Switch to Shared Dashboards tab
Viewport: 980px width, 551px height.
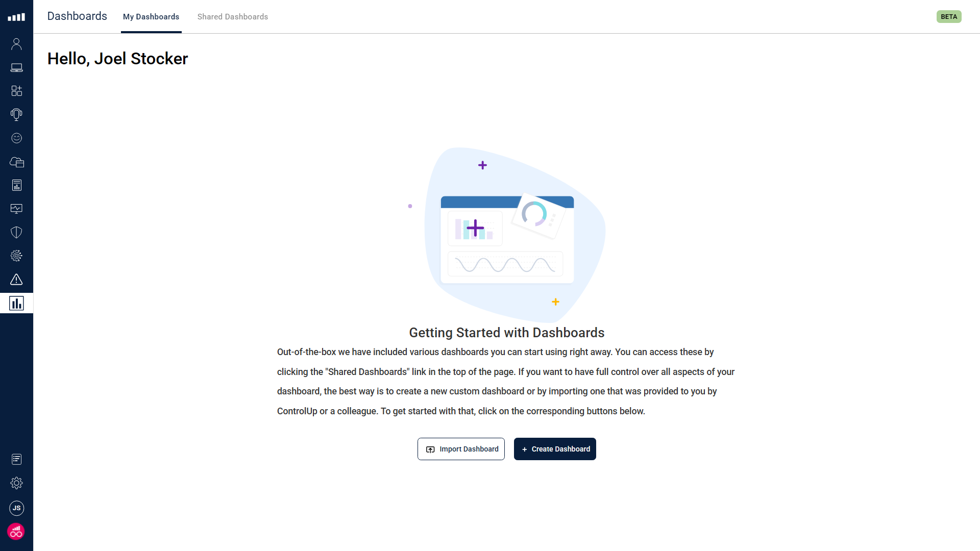tap(232, 17)
